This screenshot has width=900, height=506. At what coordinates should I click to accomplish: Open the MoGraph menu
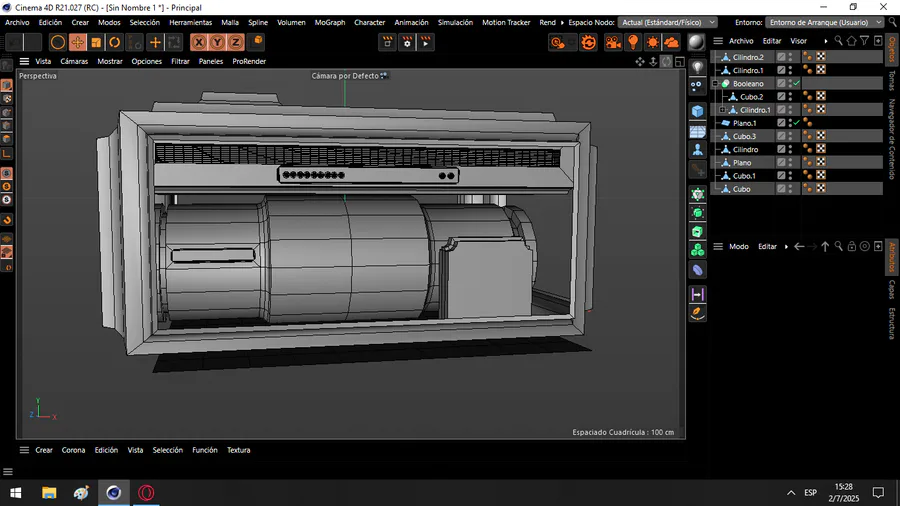(x=329, y=22)
